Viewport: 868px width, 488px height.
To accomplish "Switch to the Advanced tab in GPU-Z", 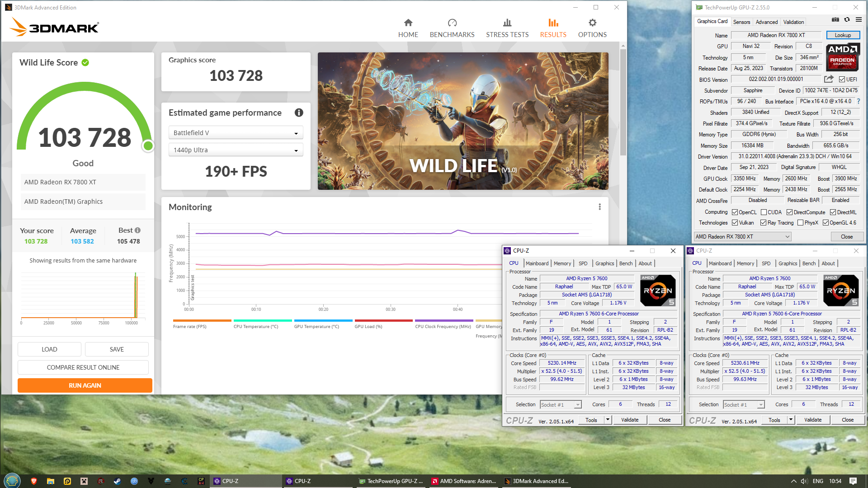I will [x=767, y=22].
